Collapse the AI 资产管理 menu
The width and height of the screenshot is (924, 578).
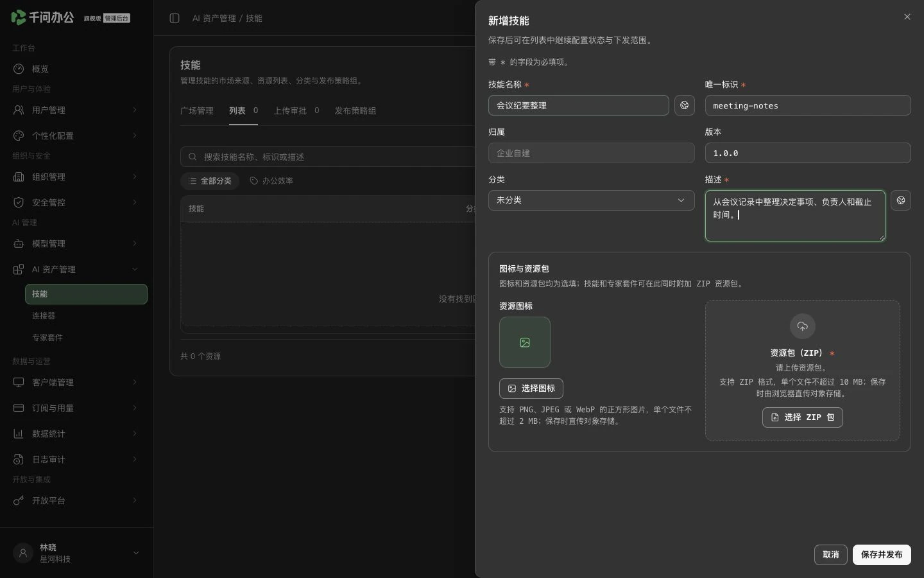click(135, 269)
